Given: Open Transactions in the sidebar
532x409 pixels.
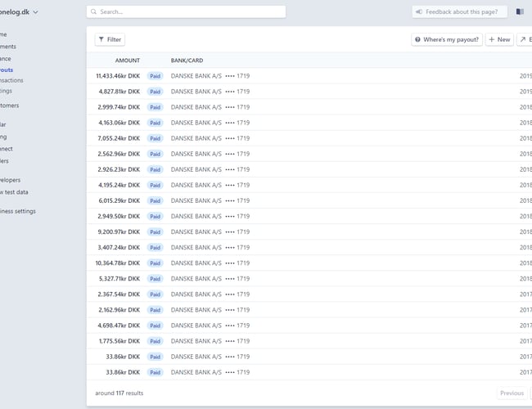Looking at the screenshot, I should pos(11,81).
